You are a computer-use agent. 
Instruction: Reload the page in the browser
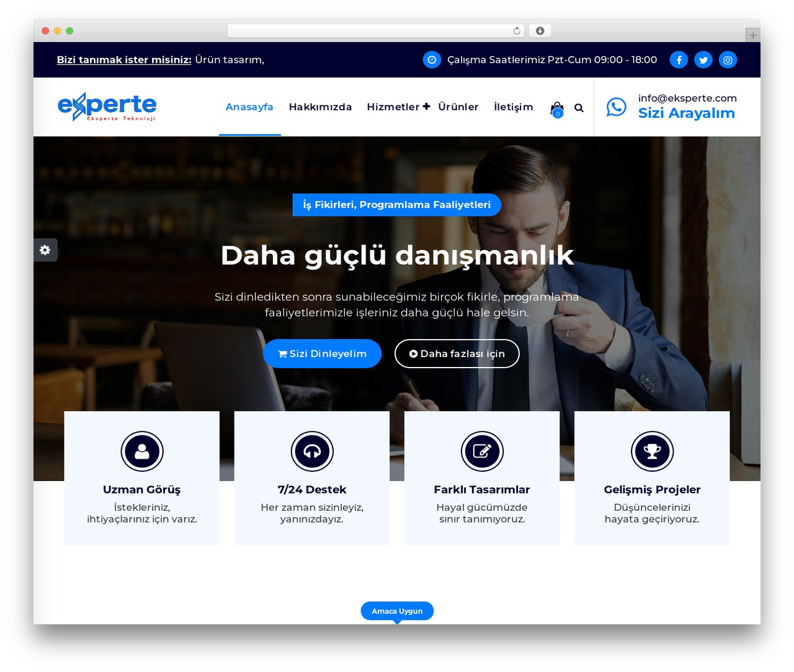click(x=517, y=30)
